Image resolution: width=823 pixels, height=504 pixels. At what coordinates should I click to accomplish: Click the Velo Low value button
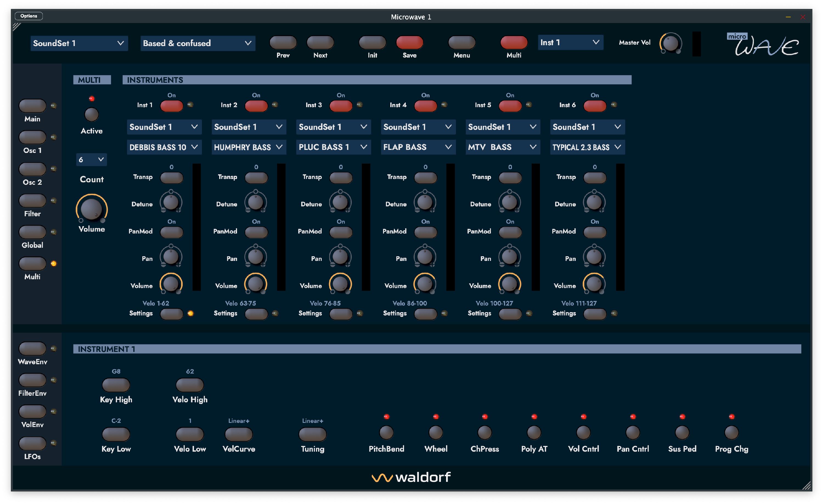pyautogui.click(x=190, y=434)
